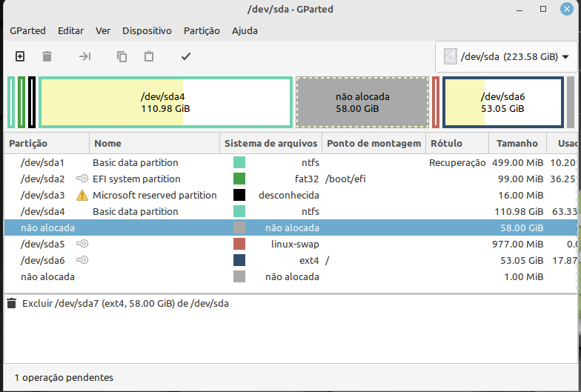Viewport: 581px width, 392px height.
Task: Click the key lock icon on /dev/sda6
Action: 82,261
